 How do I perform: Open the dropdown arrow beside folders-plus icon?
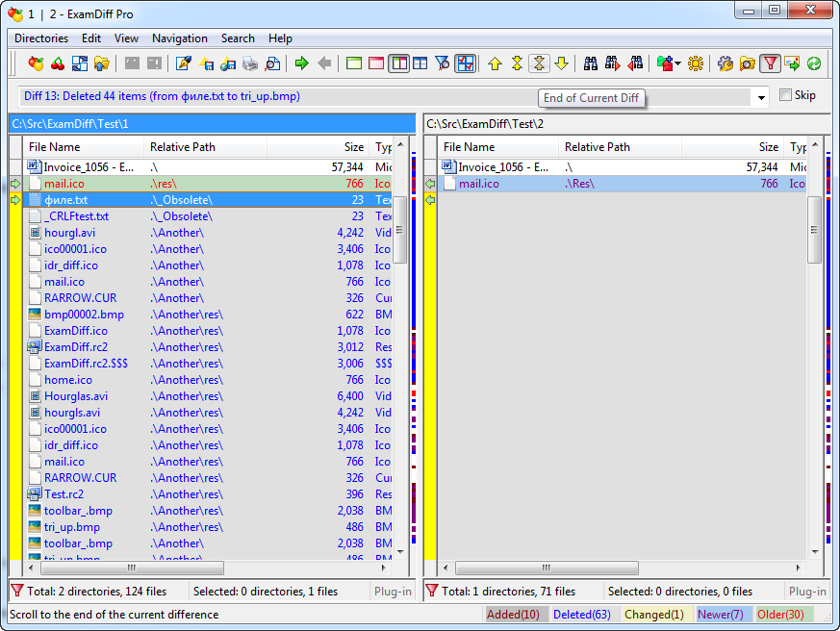coord(677,64)
